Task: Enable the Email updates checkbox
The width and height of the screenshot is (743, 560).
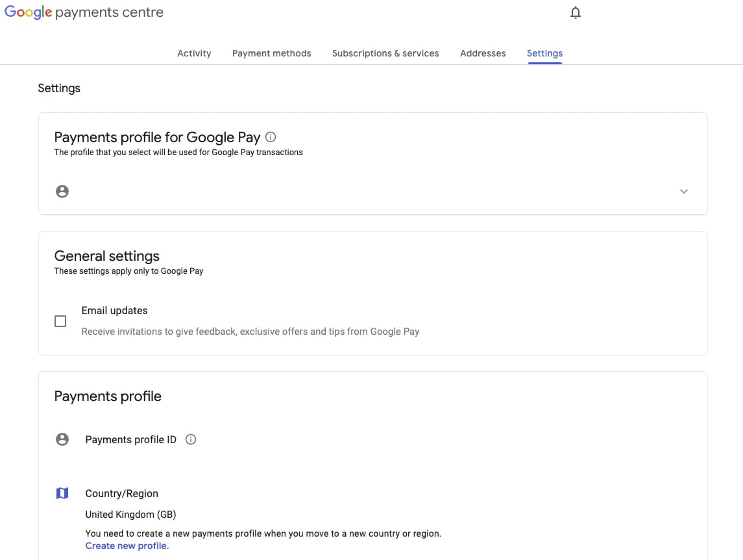Action: click(60, 321)
